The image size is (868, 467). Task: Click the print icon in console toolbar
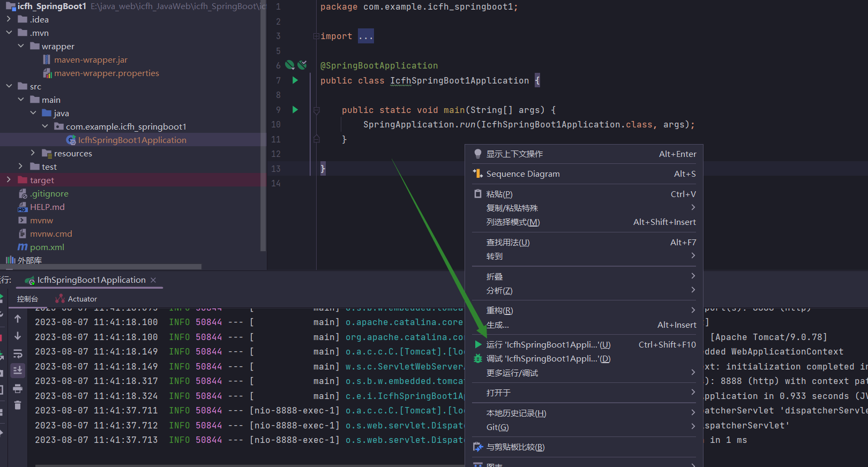(18, 388)
